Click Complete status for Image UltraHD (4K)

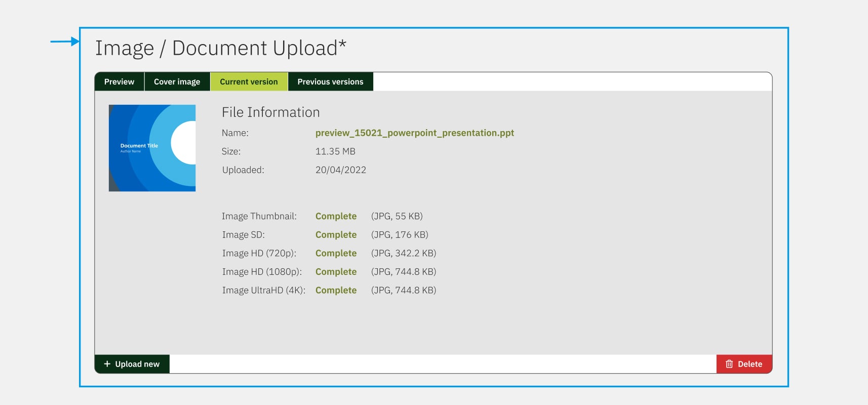(x=336, y=290)
